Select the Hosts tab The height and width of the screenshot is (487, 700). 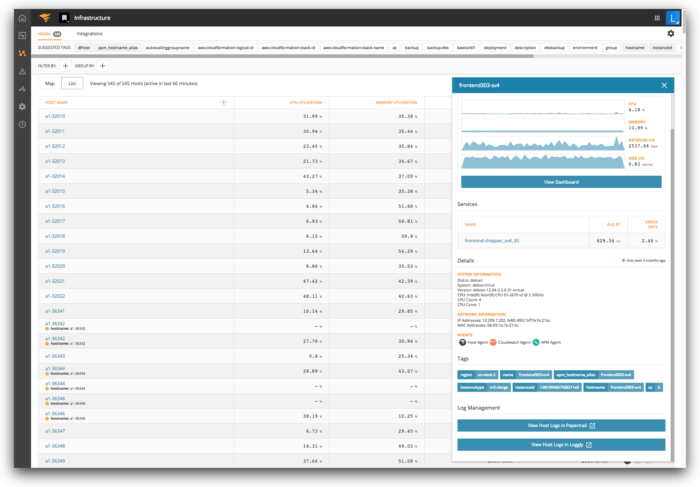(46, 34)
